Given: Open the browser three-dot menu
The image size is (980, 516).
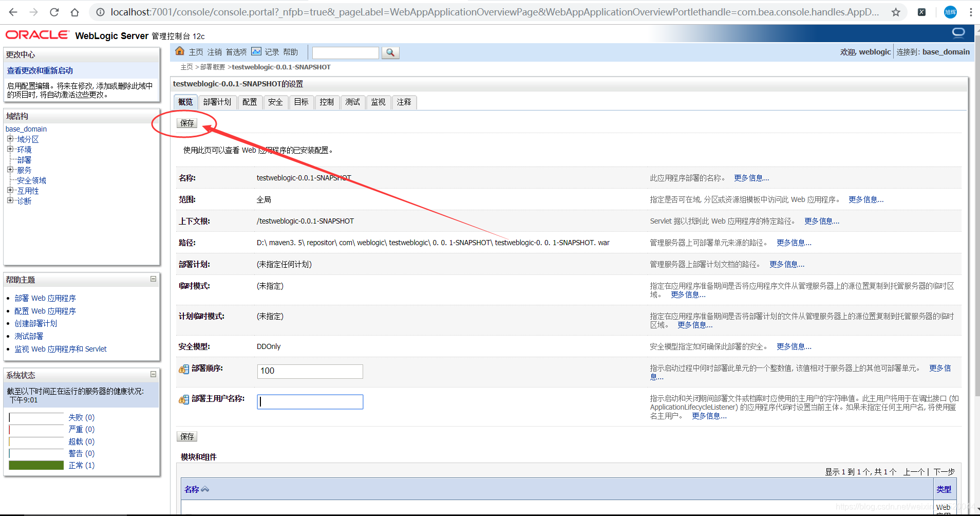Looking at the screenshot, I should point(971,12).
